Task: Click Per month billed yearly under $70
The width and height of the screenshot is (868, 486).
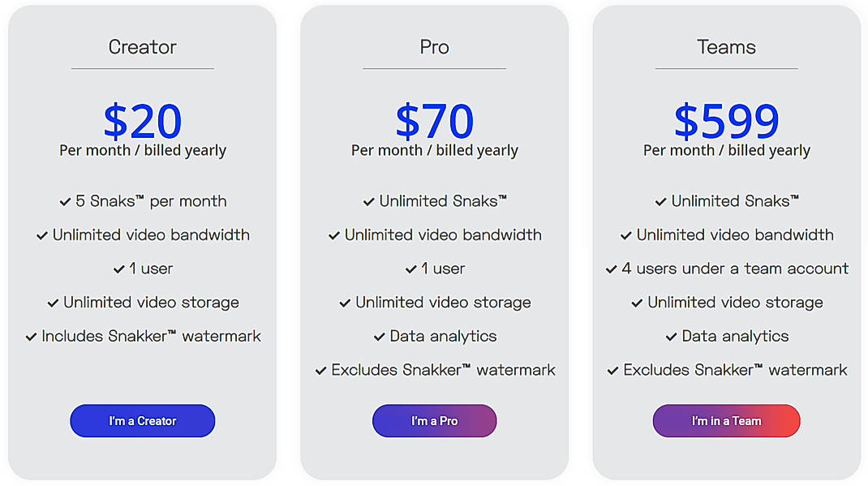Action: coord(434,149)
